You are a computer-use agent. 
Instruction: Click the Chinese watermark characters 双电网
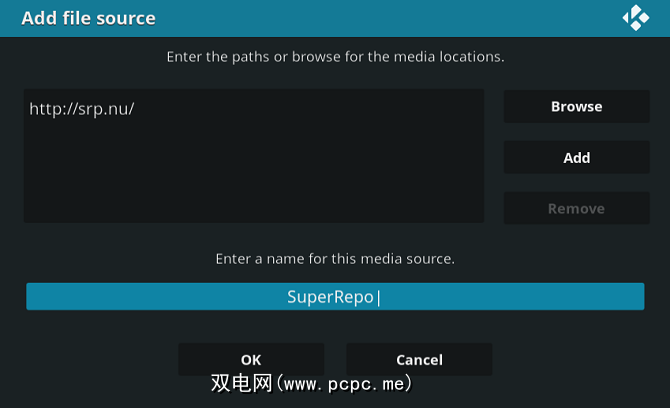(240, 383)
